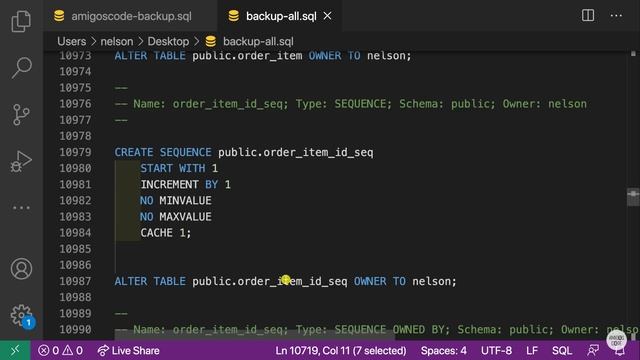Open the Run and Debug view
Image resolution: width=640 pixels, height=360 pixels.
click(21, 162)
